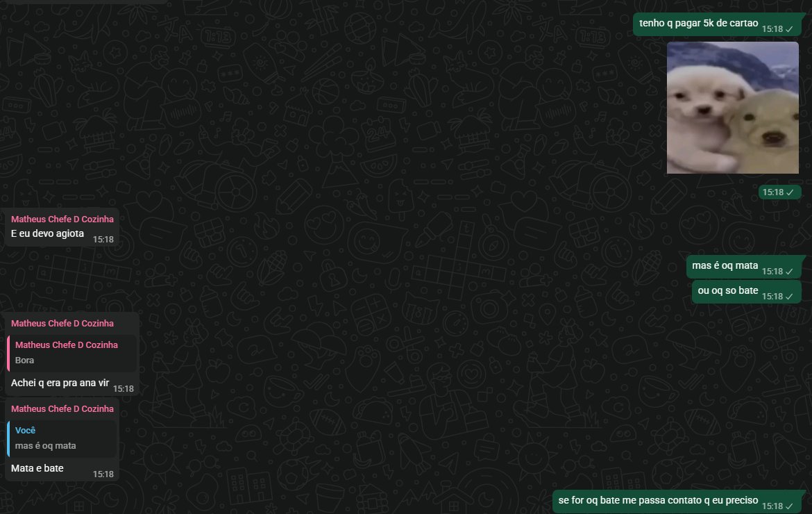Click message "tenho q pagar 5k de cartao"
Image resolution: width=812 pixels, height=514 pixels.
[x=699, y=24]
